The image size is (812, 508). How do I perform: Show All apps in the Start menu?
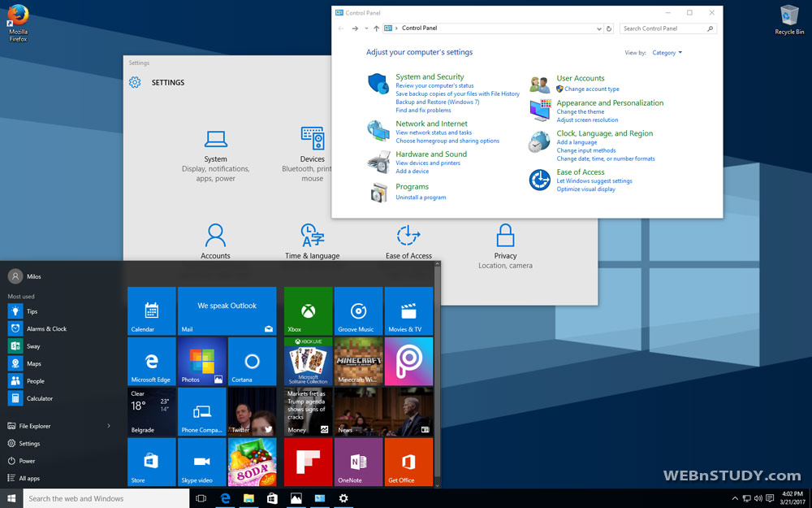[x=24, y=479]
